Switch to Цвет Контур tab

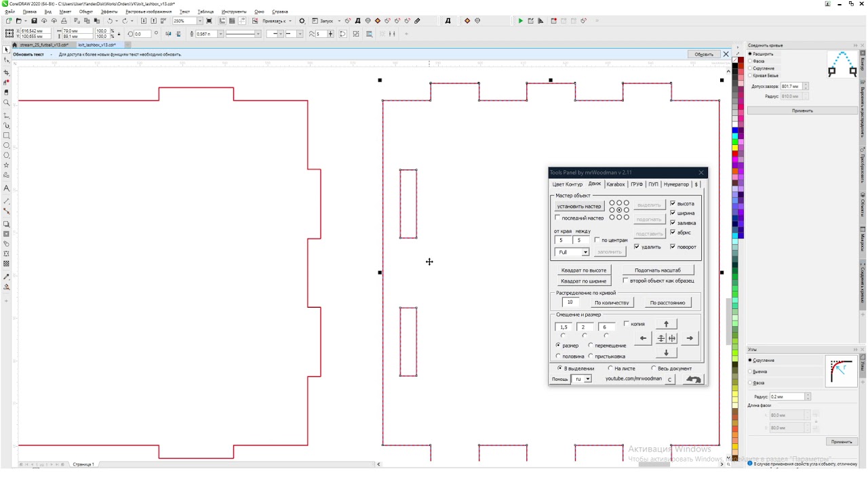pyautogui.click(x=567, y=184)
